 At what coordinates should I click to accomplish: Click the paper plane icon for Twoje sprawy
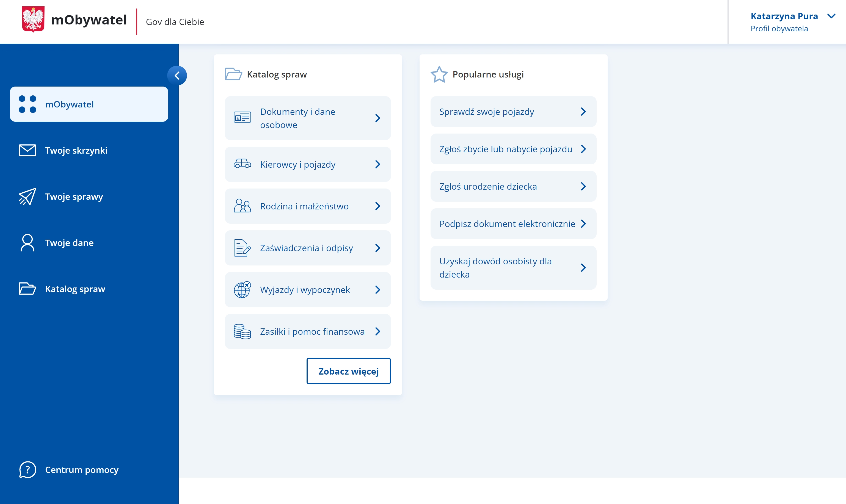click(27, 196)
